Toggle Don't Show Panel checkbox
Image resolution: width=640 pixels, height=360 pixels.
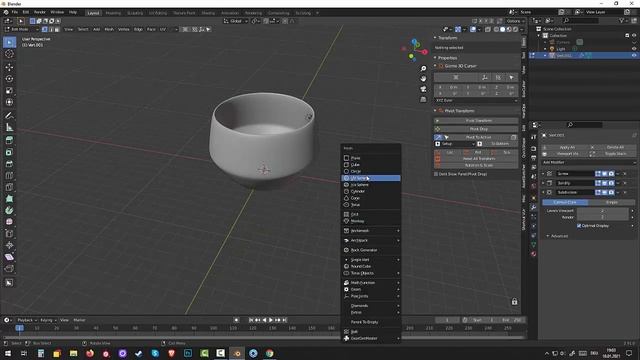(436, 174)
